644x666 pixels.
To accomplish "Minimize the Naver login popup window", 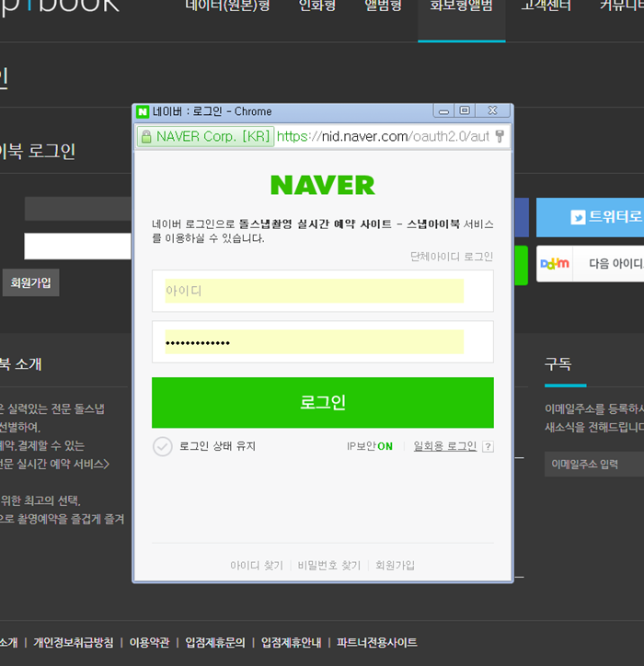I will coord(444,111).
